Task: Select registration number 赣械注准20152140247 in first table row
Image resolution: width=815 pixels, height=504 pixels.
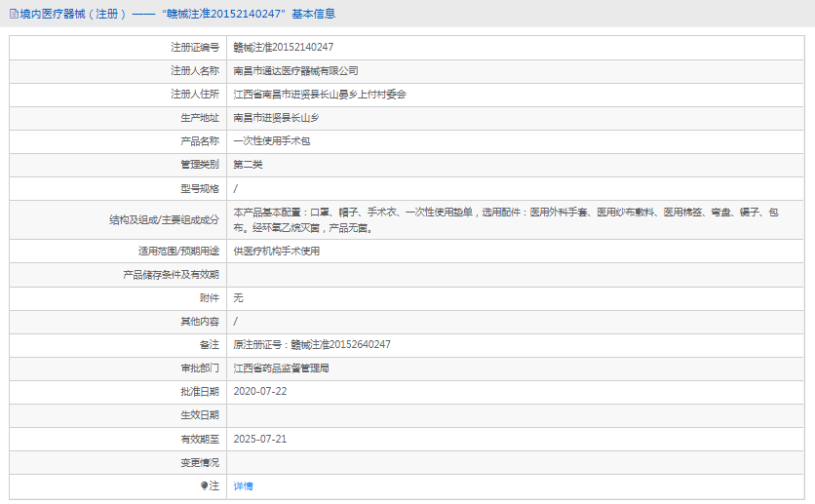Action: [284, 48]
